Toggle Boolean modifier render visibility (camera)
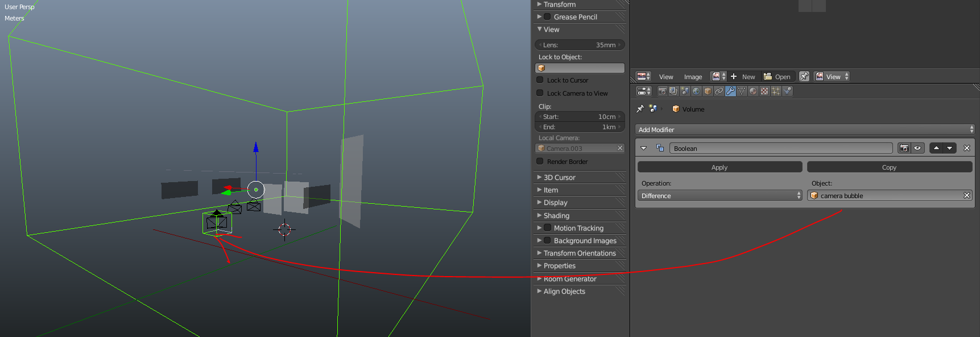 point(904,148)
